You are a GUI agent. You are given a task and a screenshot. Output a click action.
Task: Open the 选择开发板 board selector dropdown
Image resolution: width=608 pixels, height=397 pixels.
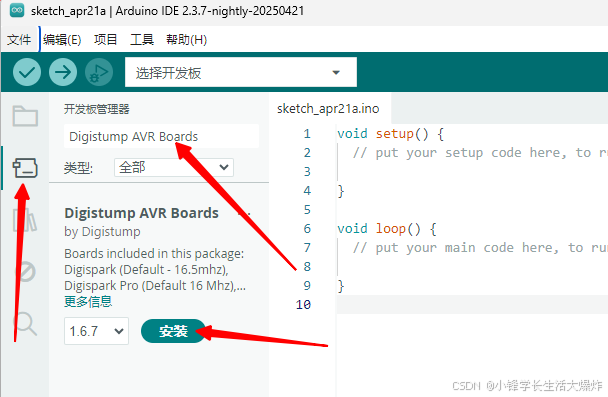pos(241,72)
